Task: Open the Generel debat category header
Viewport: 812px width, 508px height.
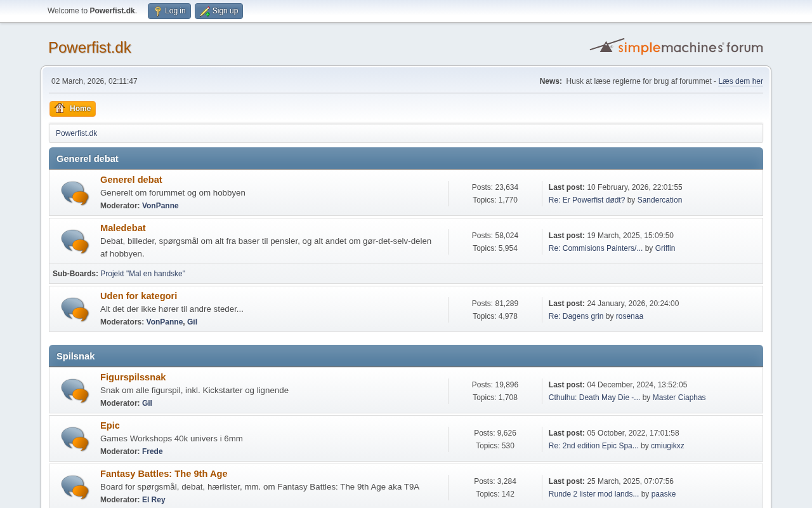Action: (88, 159)
